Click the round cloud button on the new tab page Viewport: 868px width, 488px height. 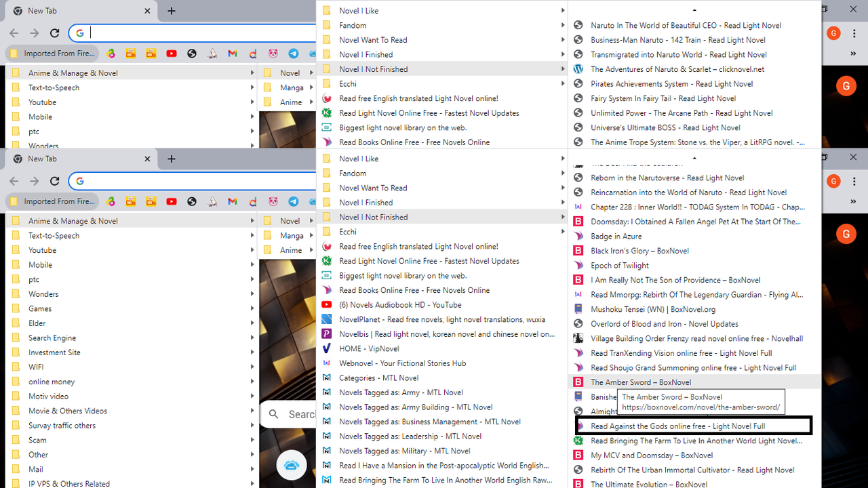pyautogui.click(x=292, y=465)
